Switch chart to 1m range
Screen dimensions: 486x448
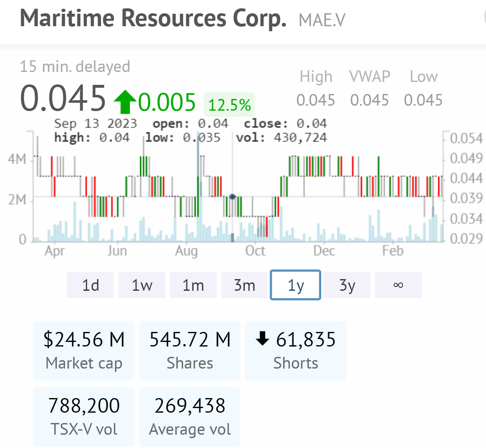tap(193, 285)
